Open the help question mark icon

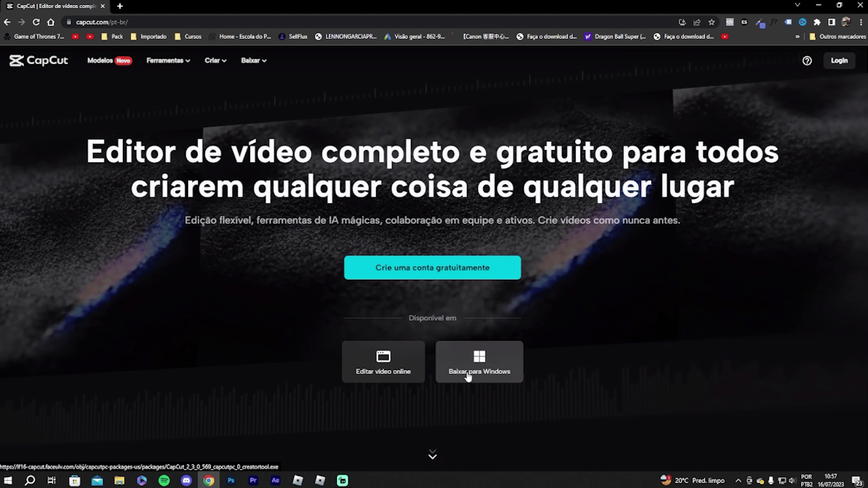point(807,61)
